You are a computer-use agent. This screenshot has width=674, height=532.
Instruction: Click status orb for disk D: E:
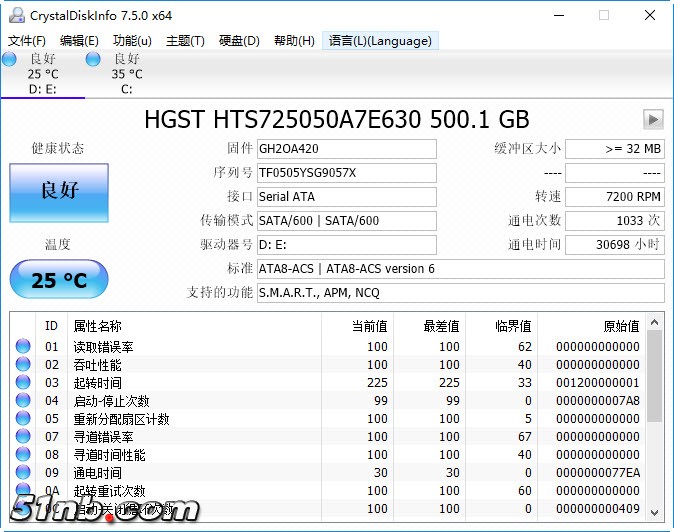(x=9, y=60)
